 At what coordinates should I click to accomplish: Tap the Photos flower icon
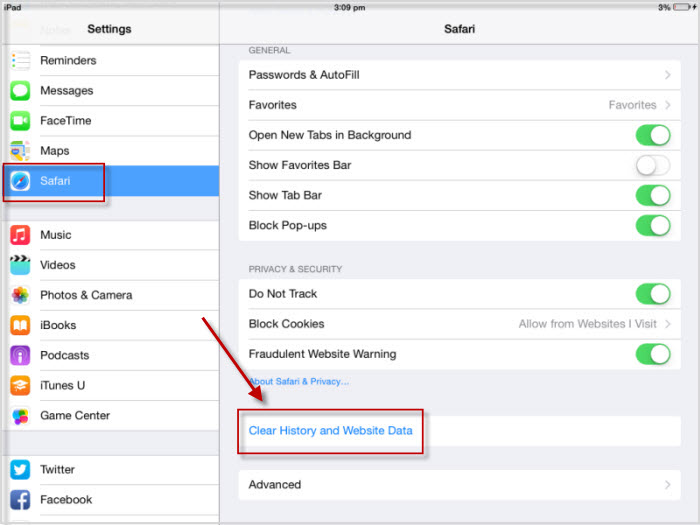(x=20, y=295)
